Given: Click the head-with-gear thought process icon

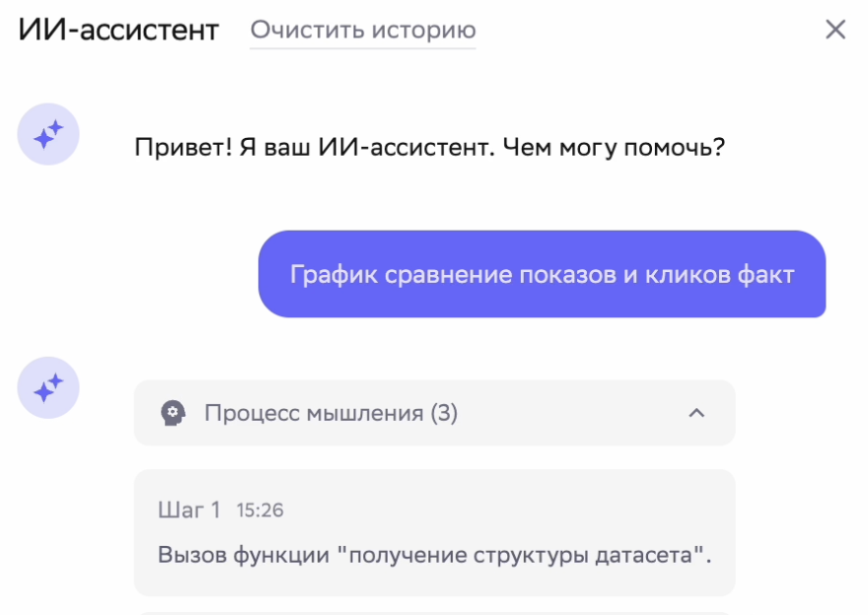Looking at the screenshot, I should [175, 413].
